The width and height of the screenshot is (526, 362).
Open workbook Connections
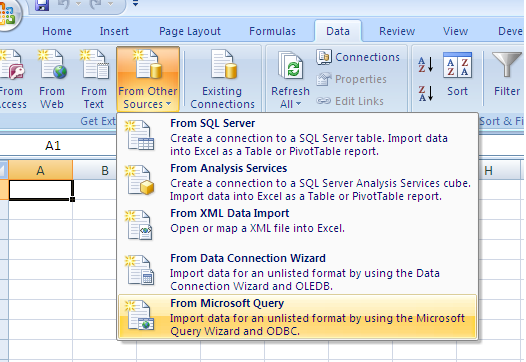point(358,57)
